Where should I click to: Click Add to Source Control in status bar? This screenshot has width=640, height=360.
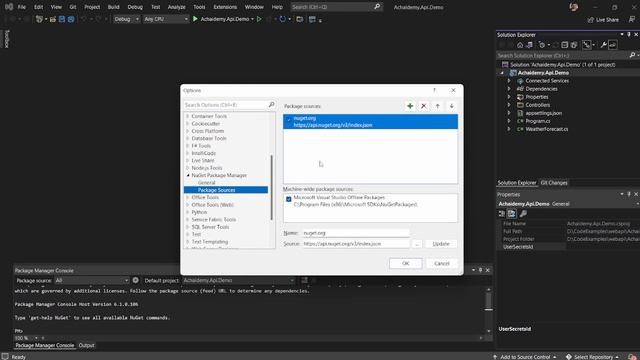point(525,357)
